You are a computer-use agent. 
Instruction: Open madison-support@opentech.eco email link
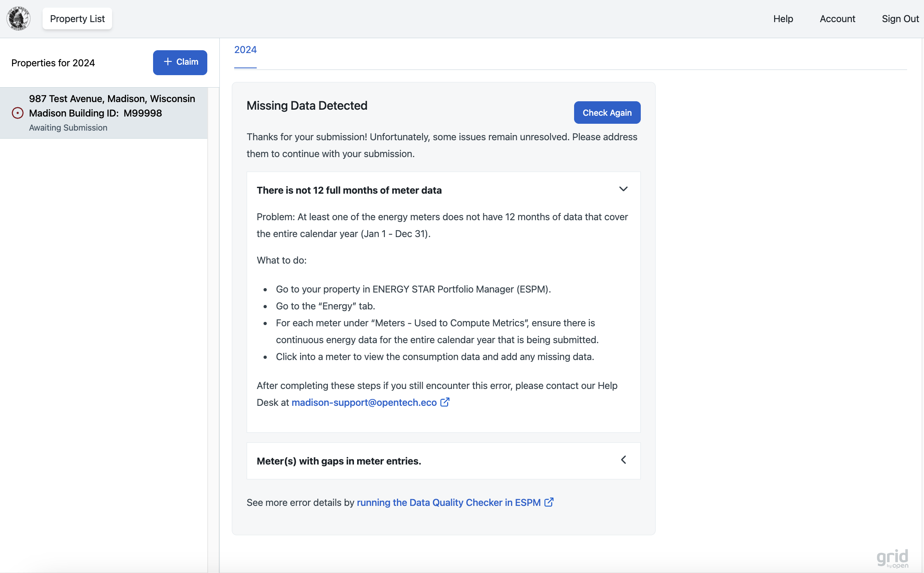(364, 403)
